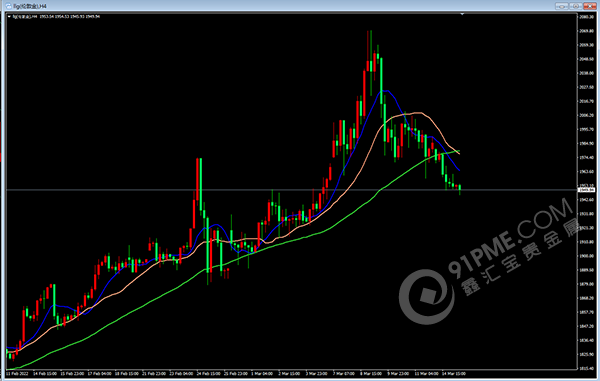Click the current price label on price axis
Viewport: 600px width, 381px height.
(586, 190)
